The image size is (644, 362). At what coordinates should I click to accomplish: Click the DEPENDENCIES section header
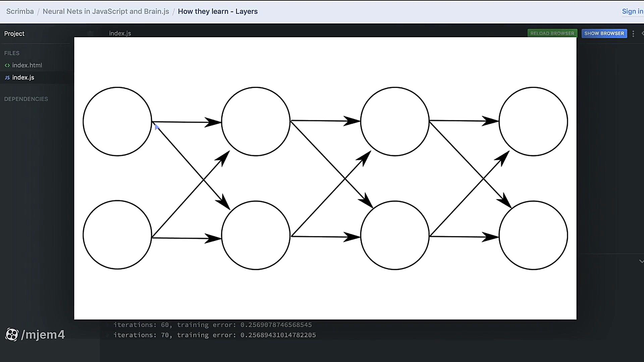pyautogui.click(x=26, y=99)
